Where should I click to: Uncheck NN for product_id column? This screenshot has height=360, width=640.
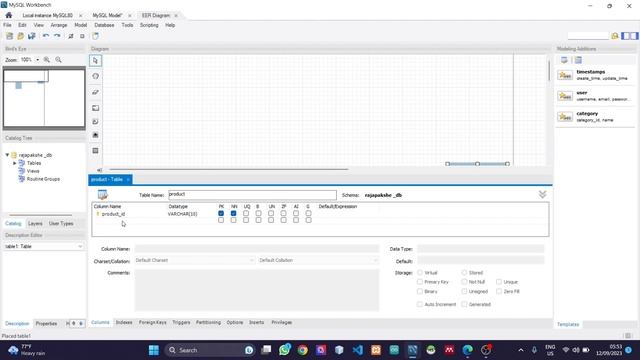click(x=233, y=213)
